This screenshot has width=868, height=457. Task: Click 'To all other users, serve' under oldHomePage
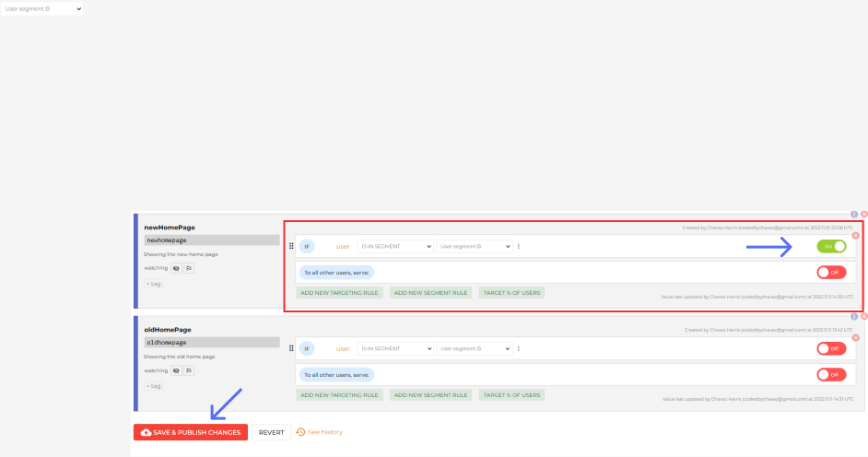pos(336,375)
